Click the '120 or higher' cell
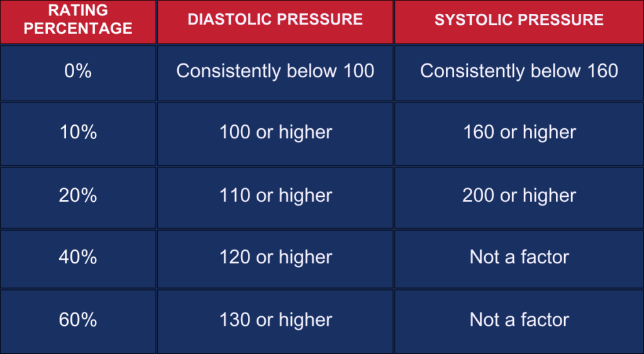644x354 pixels. (275, 257)
